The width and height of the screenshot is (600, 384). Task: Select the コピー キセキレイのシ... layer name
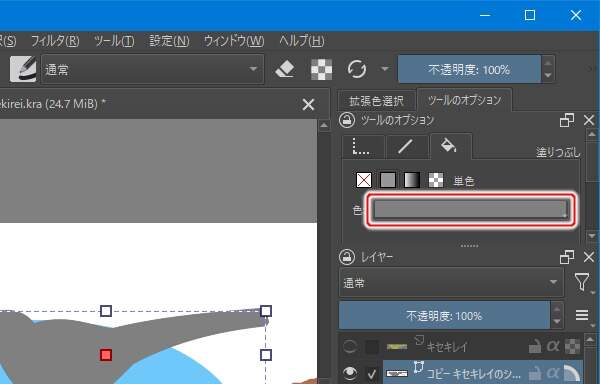pos(473,373)
